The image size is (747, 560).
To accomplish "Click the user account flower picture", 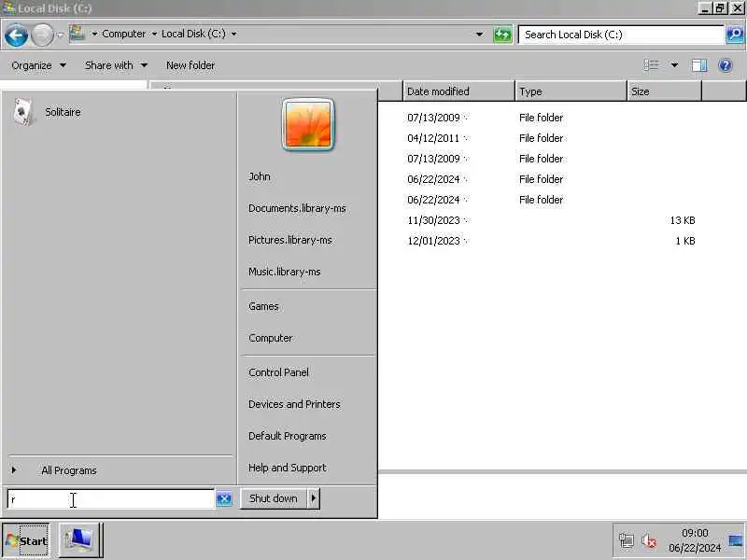I will click(x=308, y=125).
